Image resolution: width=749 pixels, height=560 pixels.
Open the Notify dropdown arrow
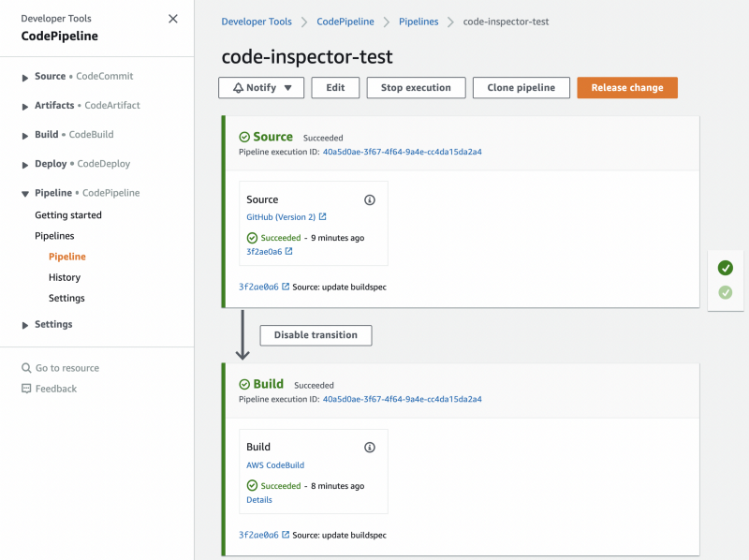[x=287, y=88]
